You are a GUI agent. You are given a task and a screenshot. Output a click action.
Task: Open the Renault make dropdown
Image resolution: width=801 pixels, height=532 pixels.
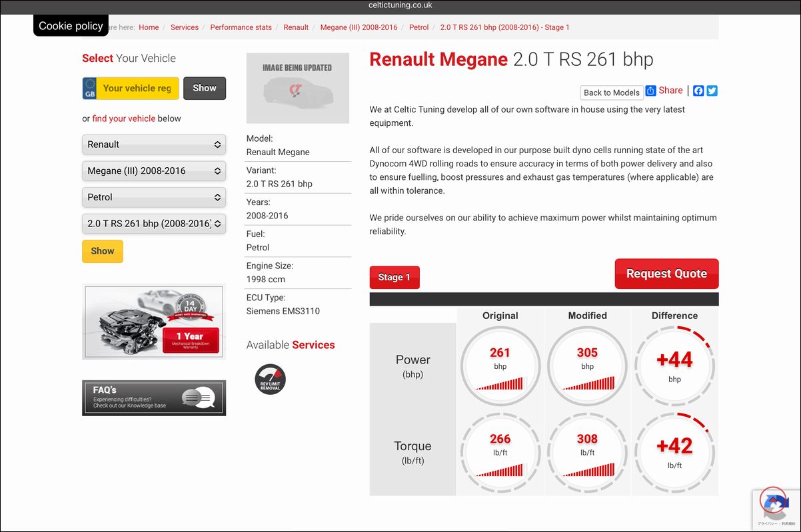pos(154,144)
